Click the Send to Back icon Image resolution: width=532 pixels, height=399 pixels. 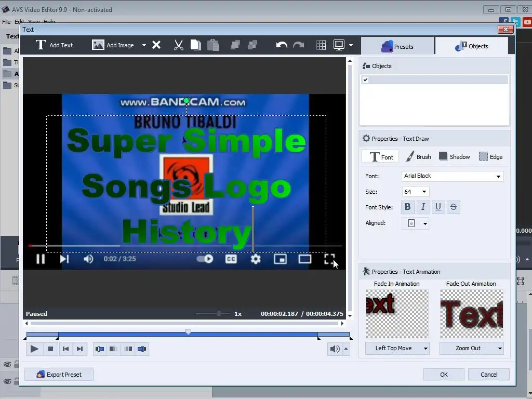252,45
